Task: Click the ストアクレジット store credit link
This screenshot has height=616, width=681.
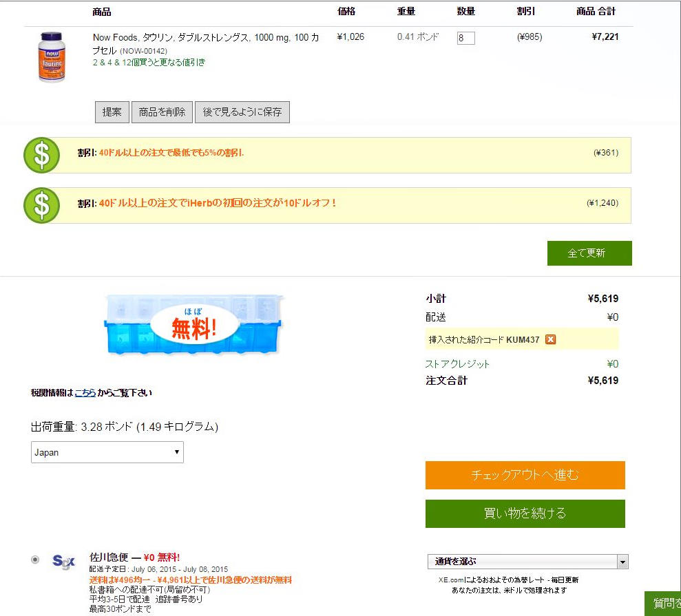Action: [457, 364]
